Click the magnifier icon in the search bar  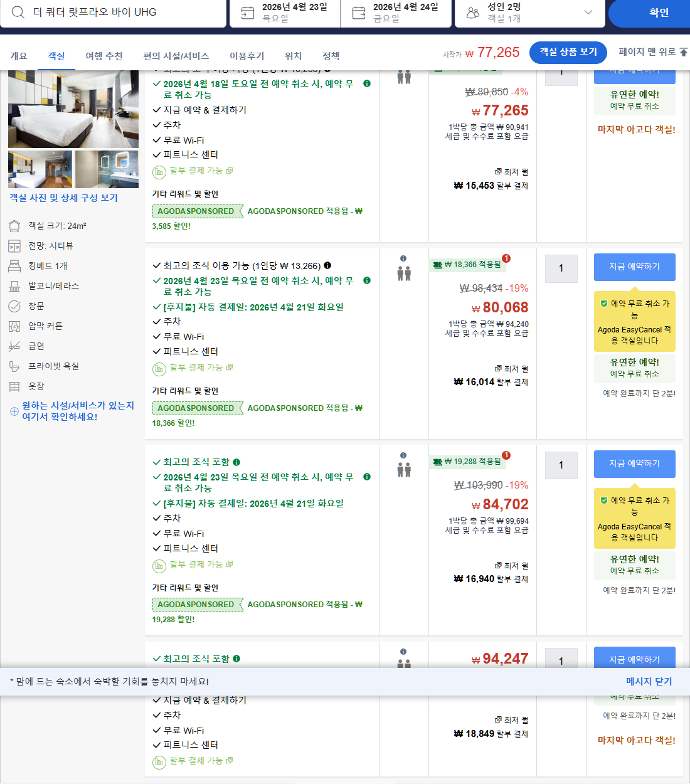[x=18, y=13]
